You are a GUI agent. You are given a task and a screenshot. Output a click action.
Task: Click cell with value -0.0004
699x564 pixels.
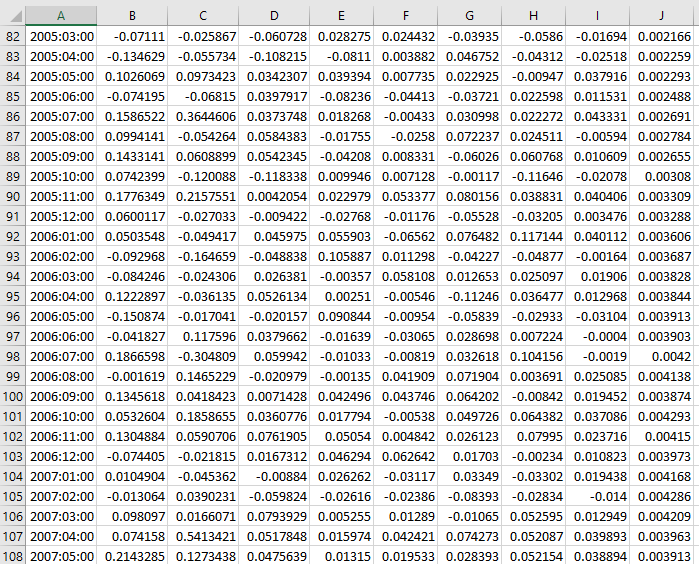click(x=597, y=337)
